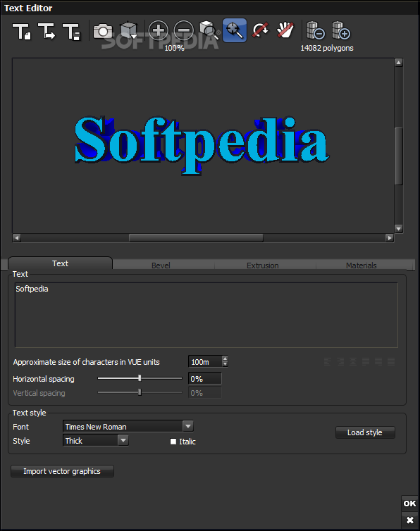420x531 pixels.
Task: Click preview vertical scrollbar down arrow
Action: pyautogui.click(x=399, y=229)
